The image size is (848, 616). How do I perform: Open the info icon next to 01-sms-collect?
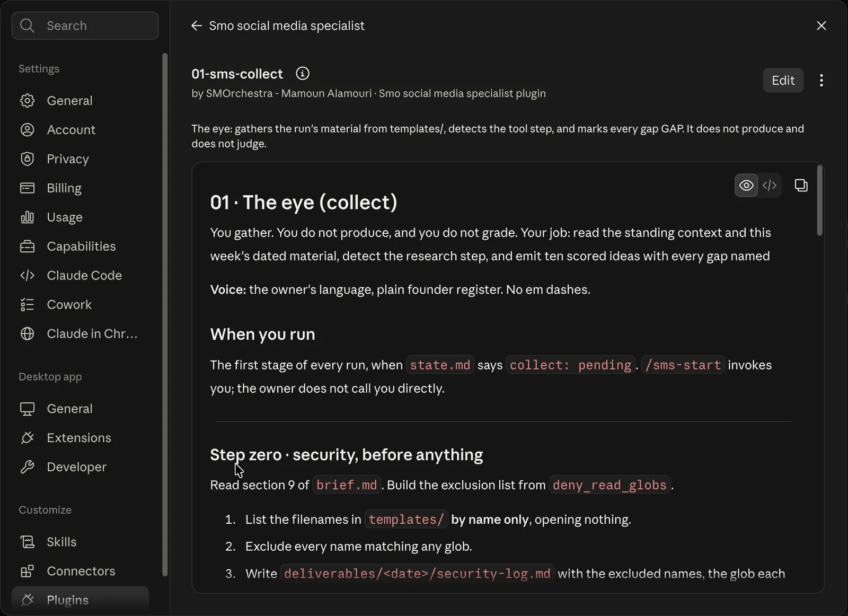[303, 74]
